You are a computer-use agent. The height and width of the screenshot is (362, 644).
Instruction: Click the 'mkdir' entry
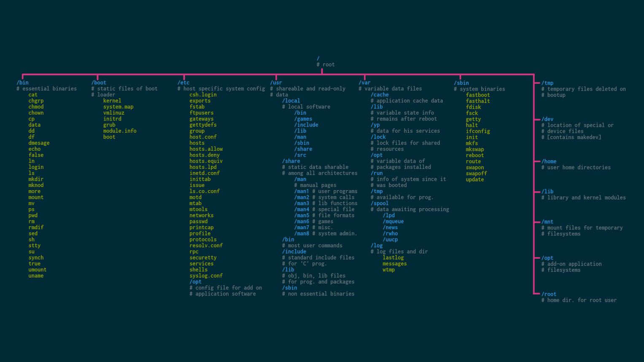[x=36, y=179]
